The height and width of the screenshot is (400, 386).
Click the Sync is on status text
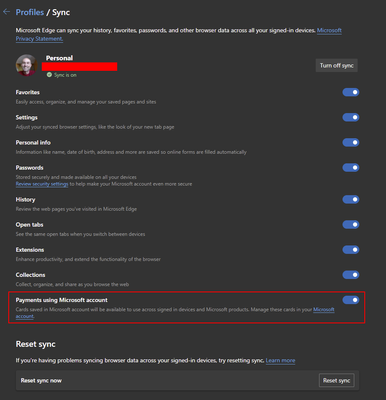coord(65,75)
